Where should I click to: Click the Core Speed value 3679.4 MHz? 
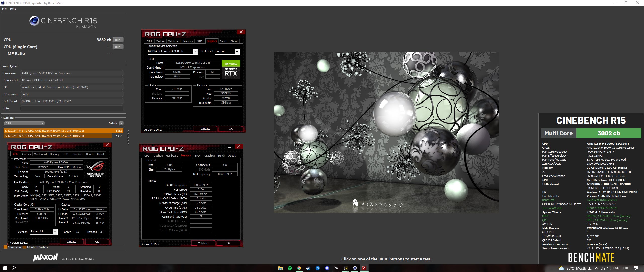click(x=42, y=209)
